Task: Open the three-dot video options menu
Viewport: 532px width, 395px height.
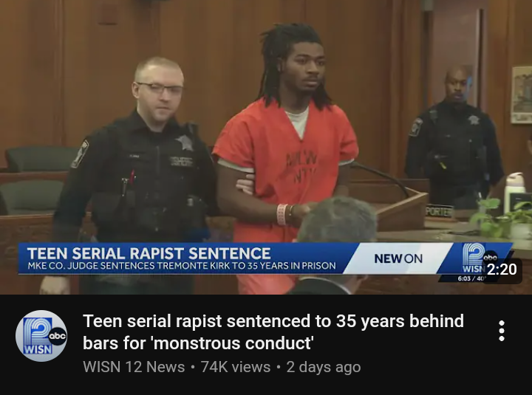Action: 502,331
